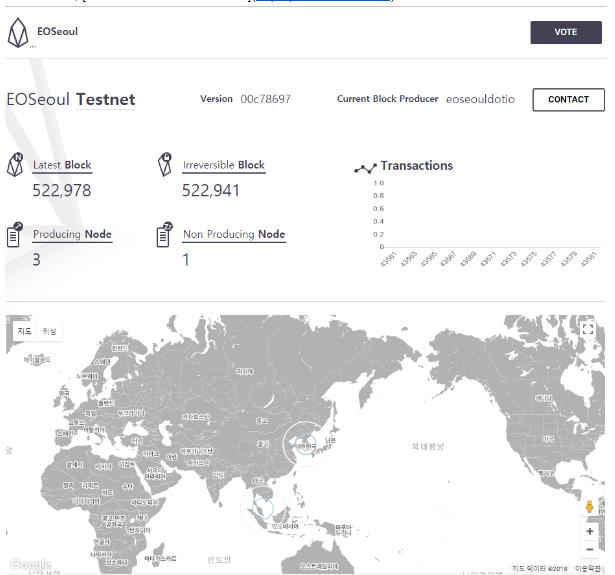Click the Irreversible Block icon
Screen dimensions: 615x575
165,164
